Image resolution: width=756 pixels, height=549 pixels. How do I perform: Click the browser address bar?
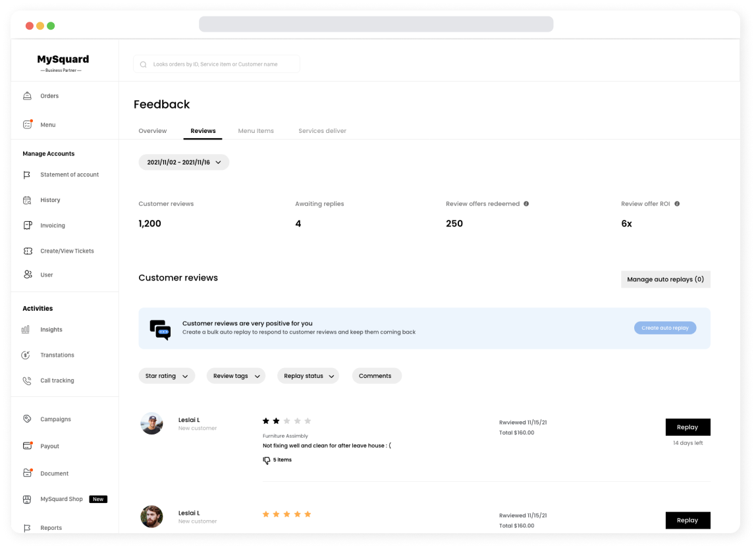(376, 24)
